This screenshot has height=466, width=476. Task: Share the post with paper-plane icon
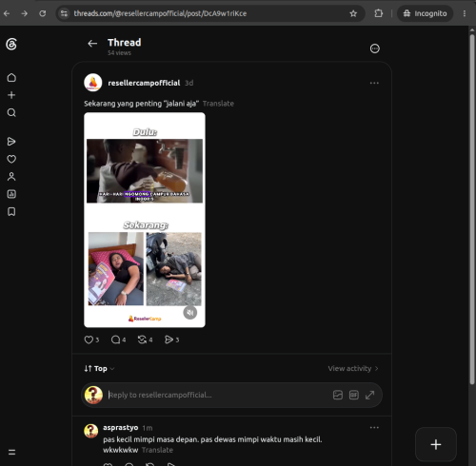tap(169, 340)
